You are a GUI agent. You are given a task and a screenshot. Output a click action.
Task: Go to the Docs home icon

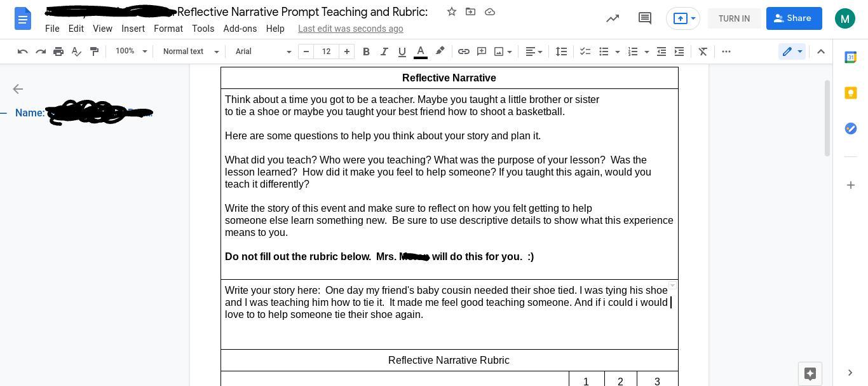23,18
